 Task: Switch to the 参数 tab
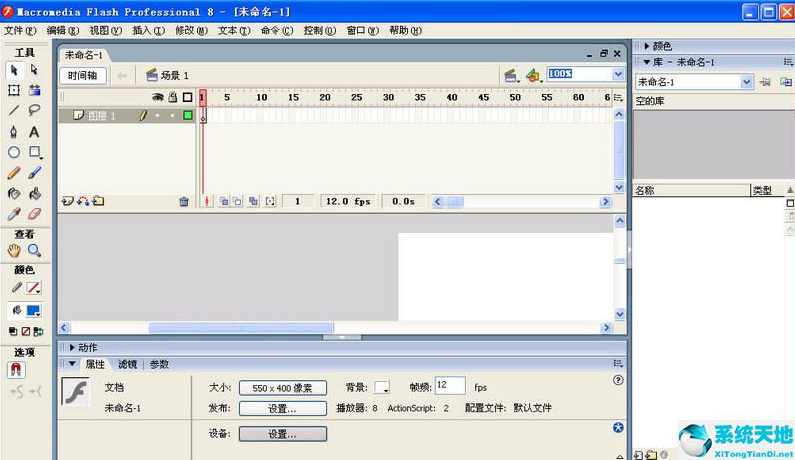click(159, 364)
